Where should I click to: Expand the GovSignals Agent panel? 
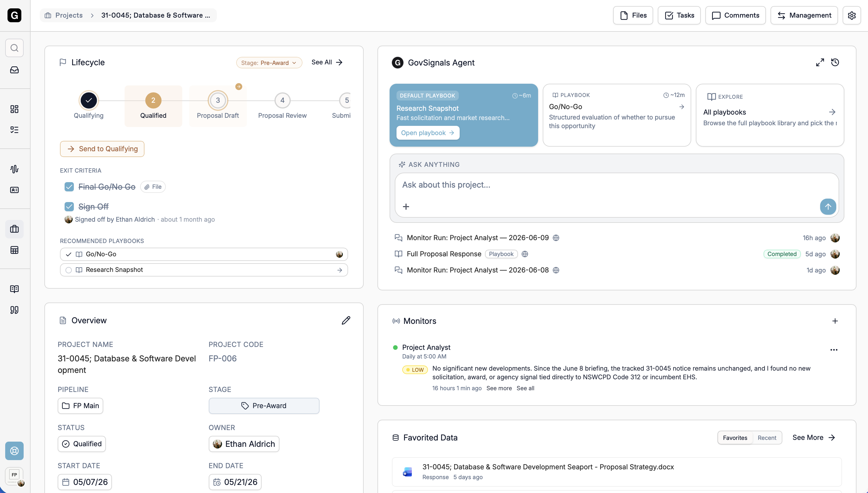click(820, 62)
